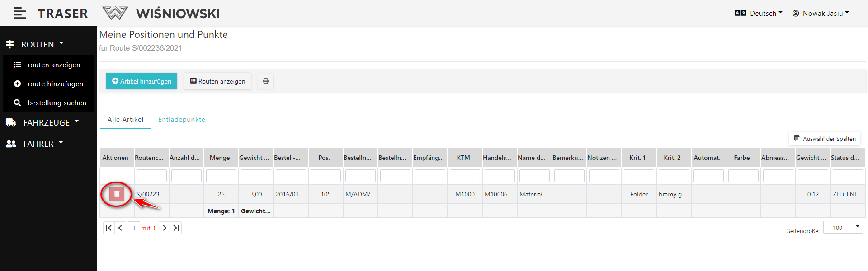Open the Deutsch language dropdown
The image size is (868, 271).
click(759, 14)
